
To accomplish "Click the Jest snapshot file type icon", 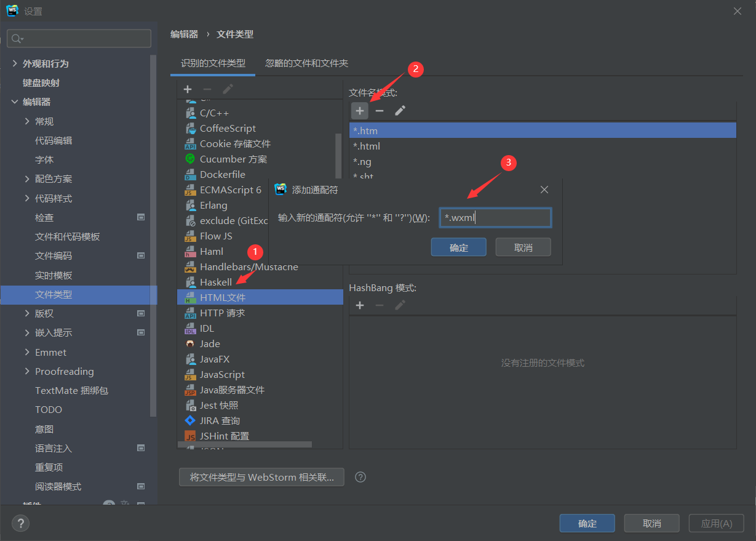I will [190, 406].
